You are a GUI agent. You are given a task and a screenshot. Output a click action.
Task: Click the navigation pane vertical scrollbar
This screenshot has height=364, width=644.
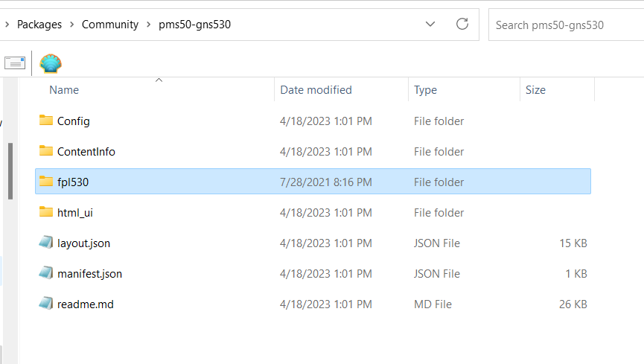pyautogui.click(x=10, y=171)
